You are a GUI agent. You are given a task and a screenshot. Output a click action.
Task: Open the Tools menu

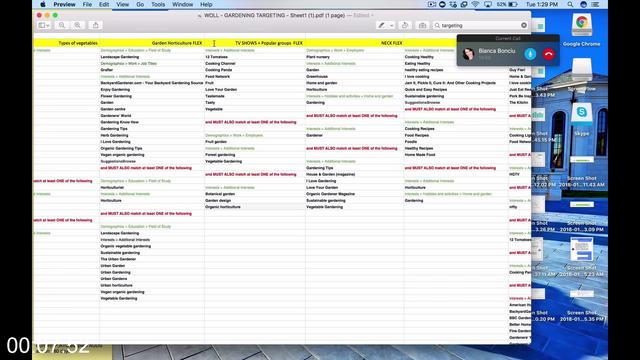[x=158, y=4]
